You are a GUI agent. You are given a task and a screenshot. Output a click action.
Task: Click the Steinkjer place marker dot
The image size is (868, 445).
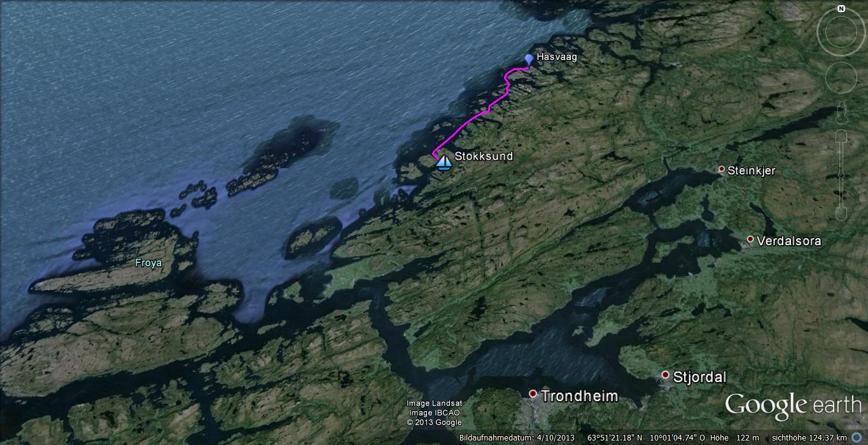[722, 169]
